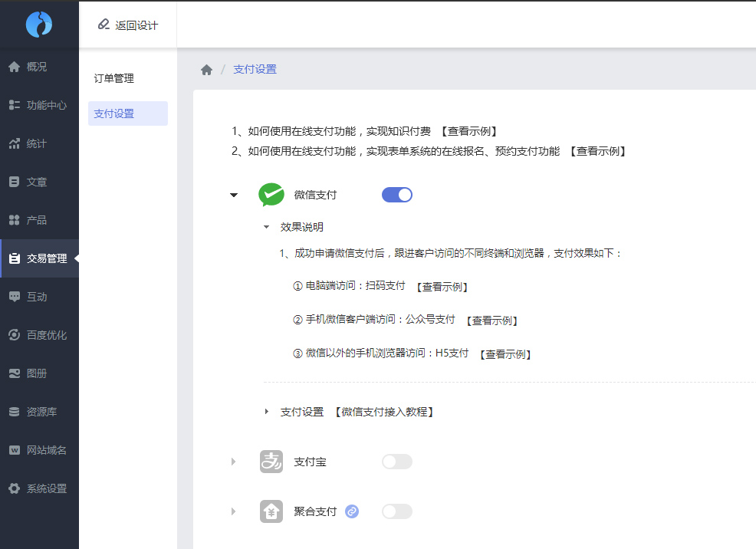
Task: Enable the 支付宝 toggle switch
Action: coord(397,462)
